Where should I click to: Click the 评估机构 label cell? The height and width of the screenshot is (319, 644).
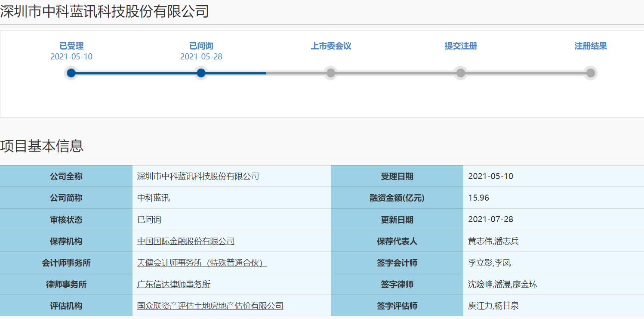pyautogui.click(x=66, y=306)
